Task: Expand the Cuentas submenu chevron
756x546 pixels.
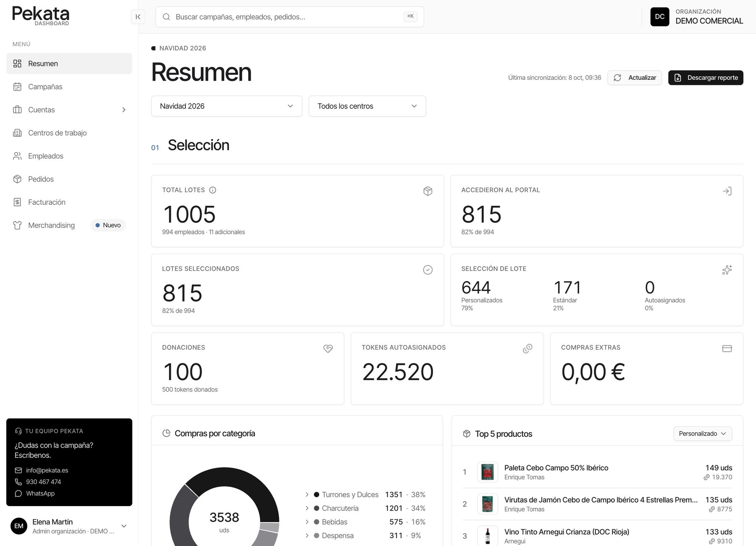Action: (x=124, y=110)
